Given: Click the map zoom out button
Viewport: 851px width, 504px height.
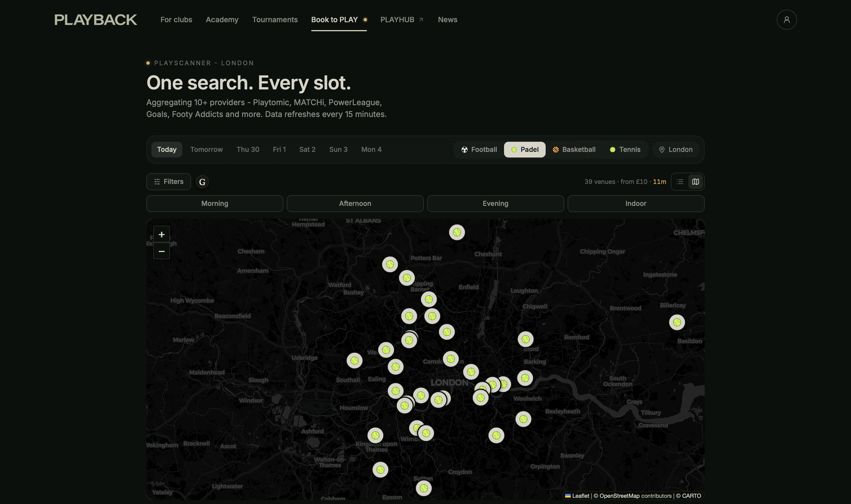Looking at the screenshot, I should (161, 251).
